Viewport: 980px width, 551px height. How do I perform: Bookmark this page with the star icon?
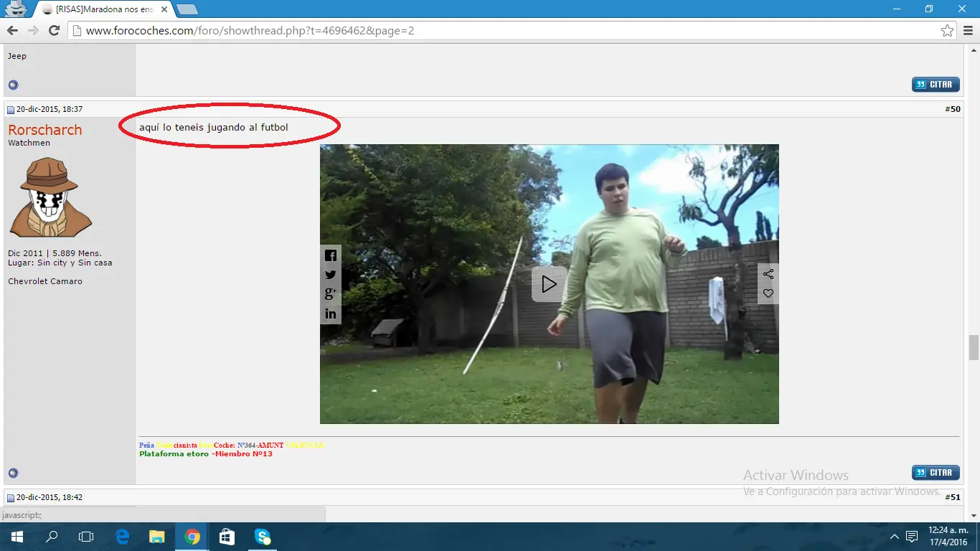(947, 31)
